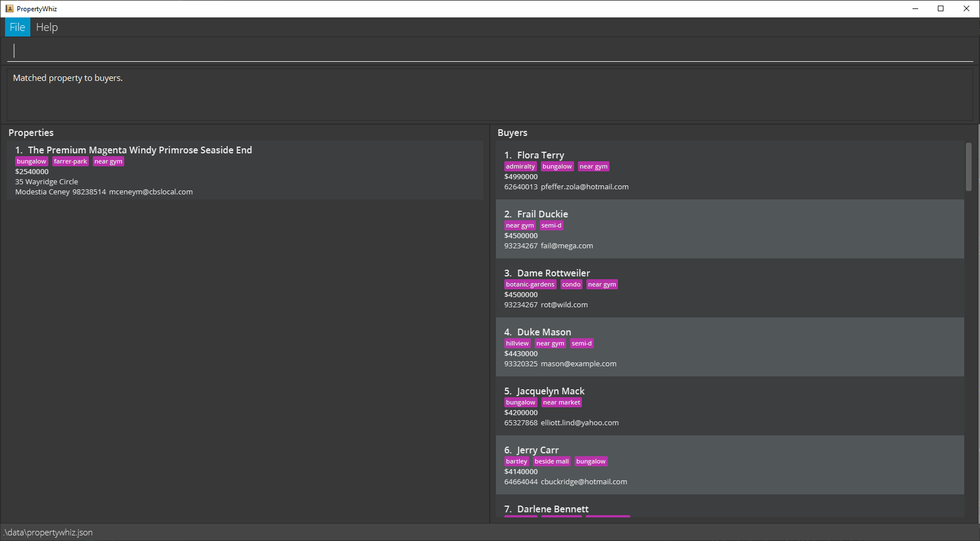Click the property price $2540000
The height and width of the screenshot is (541, 980).
click(32, 172)
